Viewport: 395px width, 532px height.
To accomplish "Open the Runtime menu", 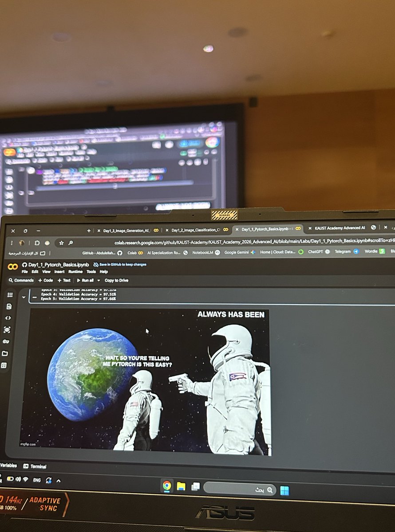I will pyautogui.click(x=75, y=271).
